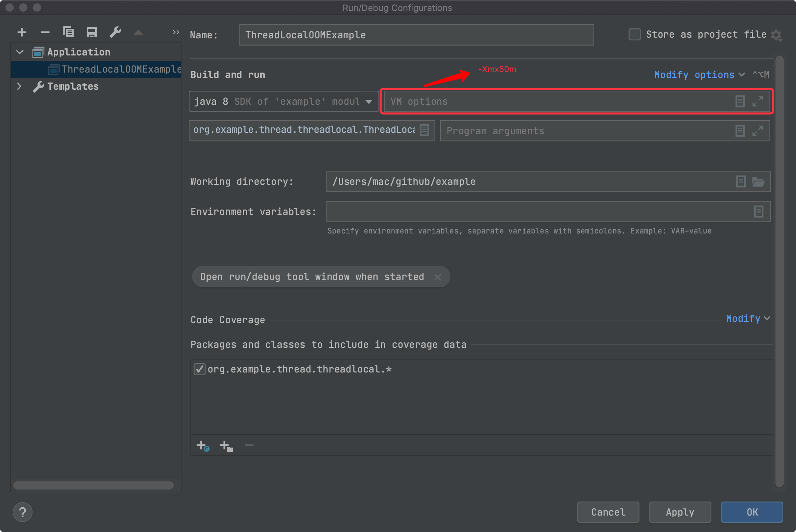This screenshot has width=796, height=532.
Task: Copy the selected configuration
Action: (68, 32)
